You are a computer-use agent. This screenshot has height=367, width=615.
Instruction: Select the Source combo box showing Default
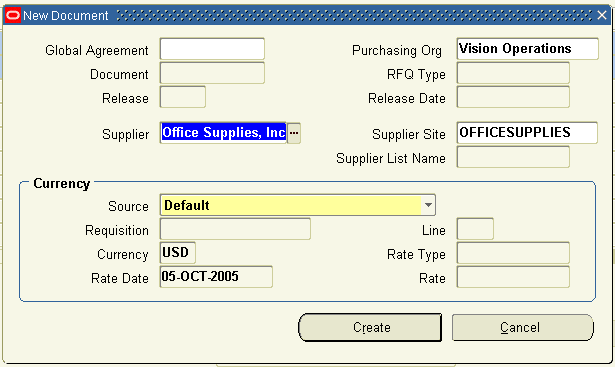(298, 205)
